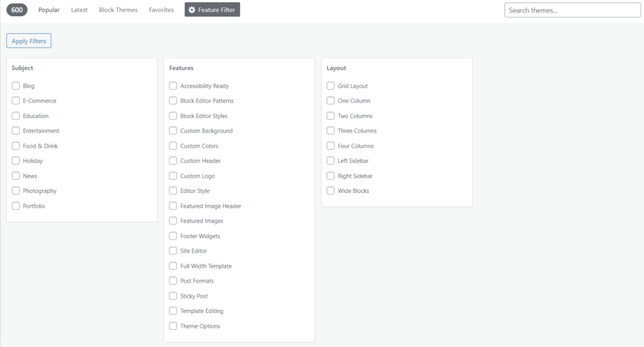Enable the Right Sidebar checkbox
This screenshot has width=644, height=347.
tap(330, 176)
